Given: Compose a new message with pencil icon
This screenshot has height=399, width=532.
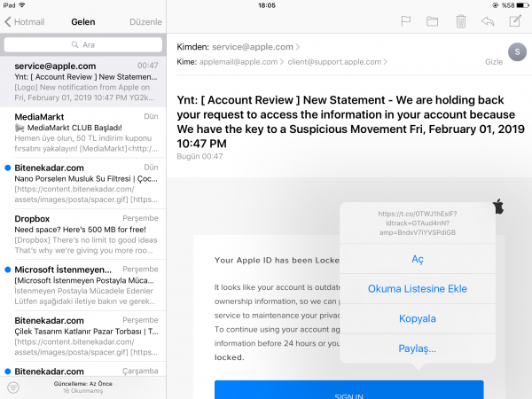Looking at the screenshot, I should click(x=514, y=21).
